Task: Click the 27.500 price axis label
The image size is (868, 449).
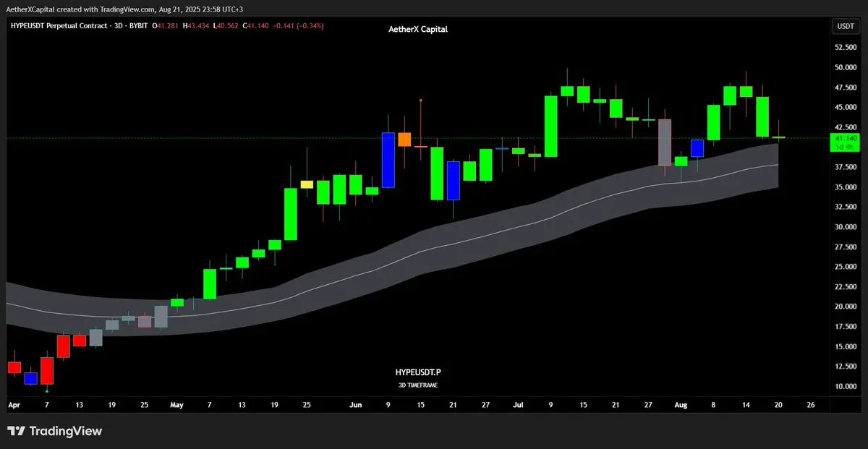Action: pos(846,247)
